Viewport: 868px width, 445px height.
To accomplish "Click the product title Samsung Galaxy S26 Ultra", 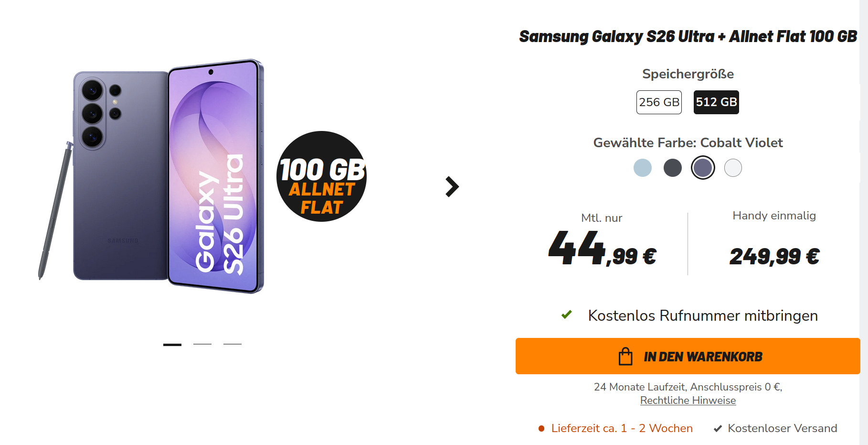I will [x=688, y=36].
